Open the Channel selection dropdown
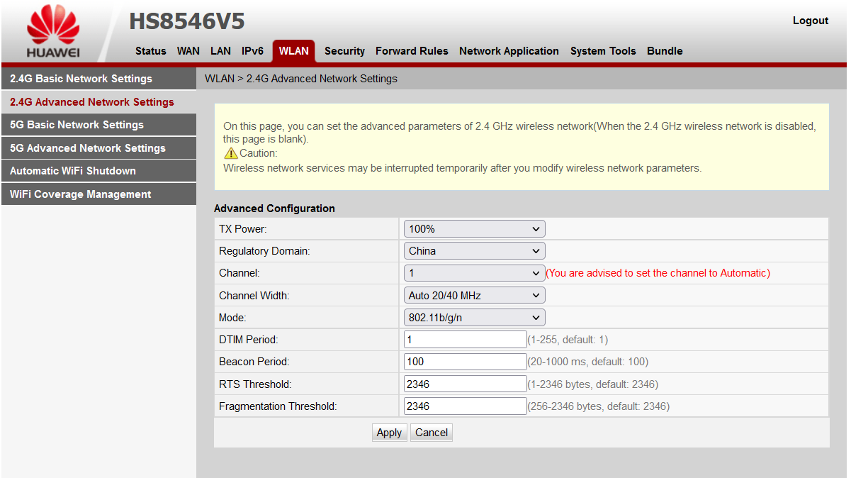Image resolution: width=868 pixels, height=478 pixels. coord(473,272)
